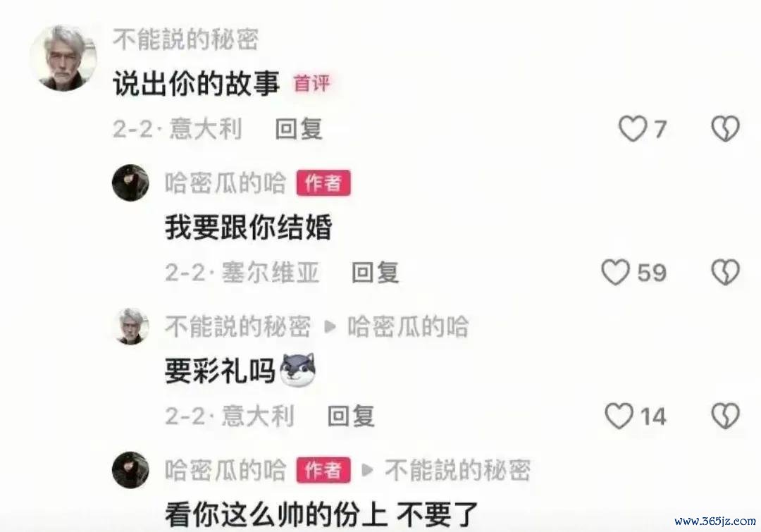Reply to the 我要跟你结婚 comment
The width and height of the screenshot is (761, 532).
point(375,272)
